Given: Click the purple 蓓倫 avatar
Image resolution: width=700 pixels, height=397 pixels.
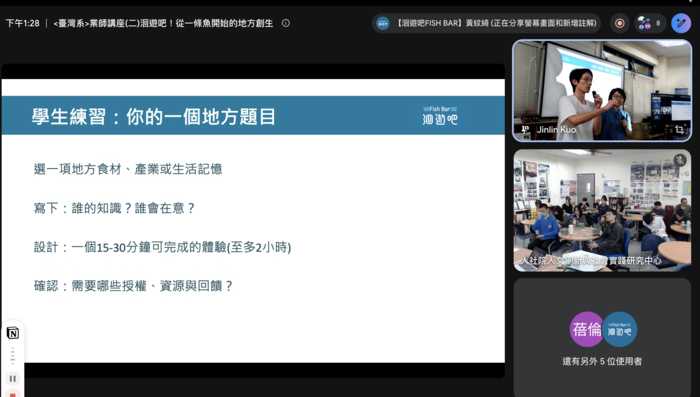Looking at the screenshot, I should (586, 330).
